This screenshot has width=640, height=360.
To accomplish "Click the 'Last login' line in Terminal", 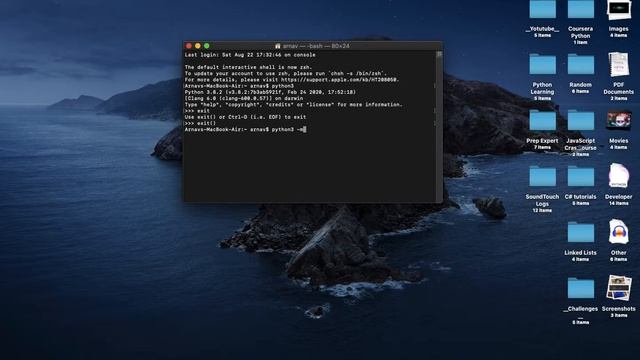I will (x=250, y=55).
